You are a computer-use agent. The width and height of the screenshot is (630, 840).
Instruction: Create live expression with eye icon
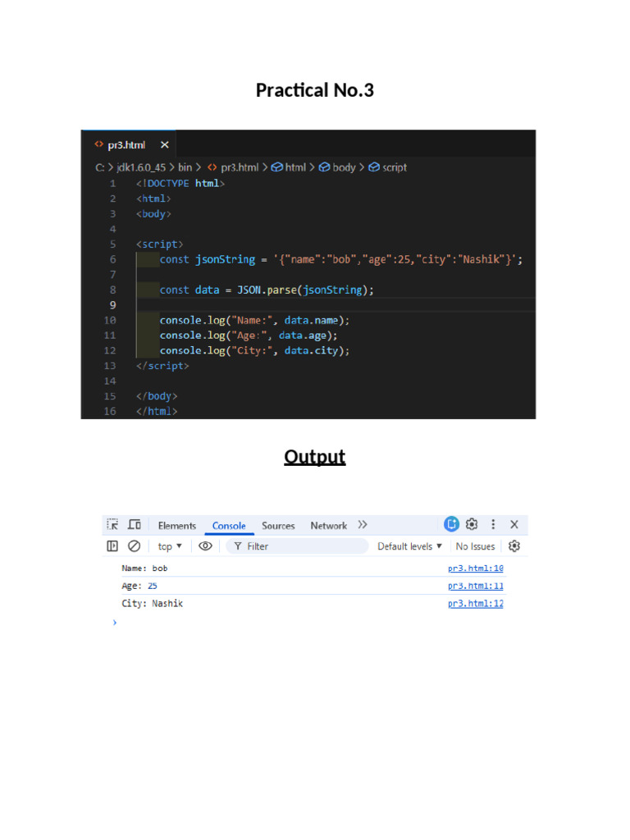205,546
